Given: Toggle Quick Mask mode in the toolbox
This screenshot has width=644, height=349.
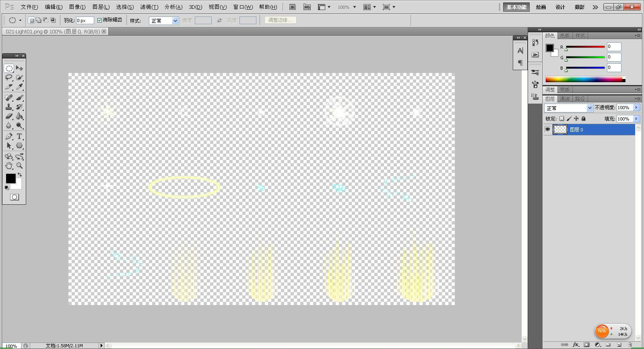Looking at the screenshot, I should point(14,197).
